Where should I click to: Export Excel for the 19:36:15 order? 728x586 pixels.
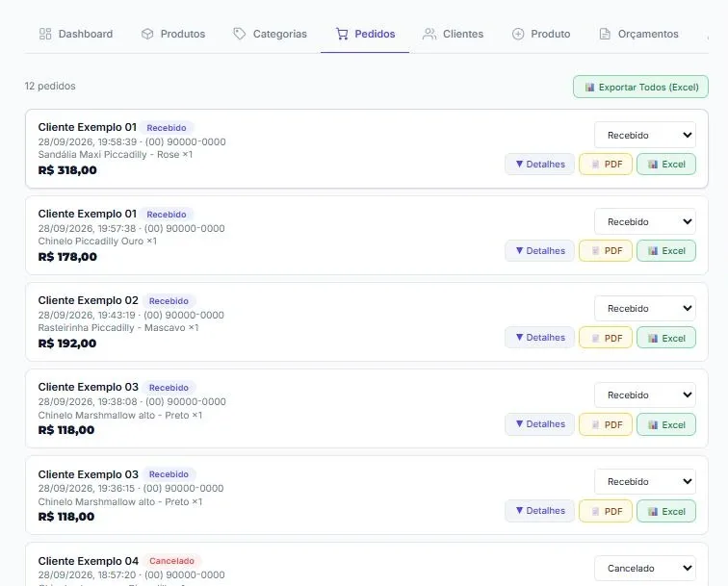tap(666, 511)
